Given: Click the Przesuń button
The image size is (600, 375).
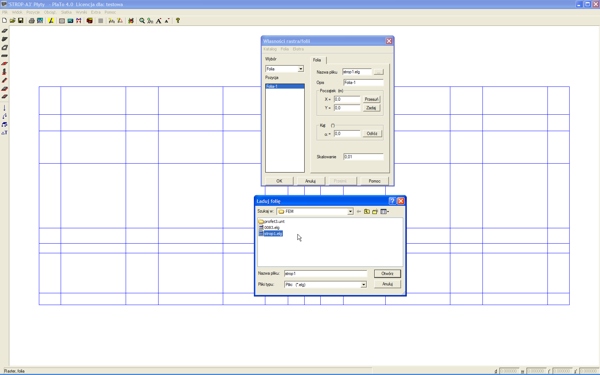Looking at the screenshot, I should click(x=372, y=99).
